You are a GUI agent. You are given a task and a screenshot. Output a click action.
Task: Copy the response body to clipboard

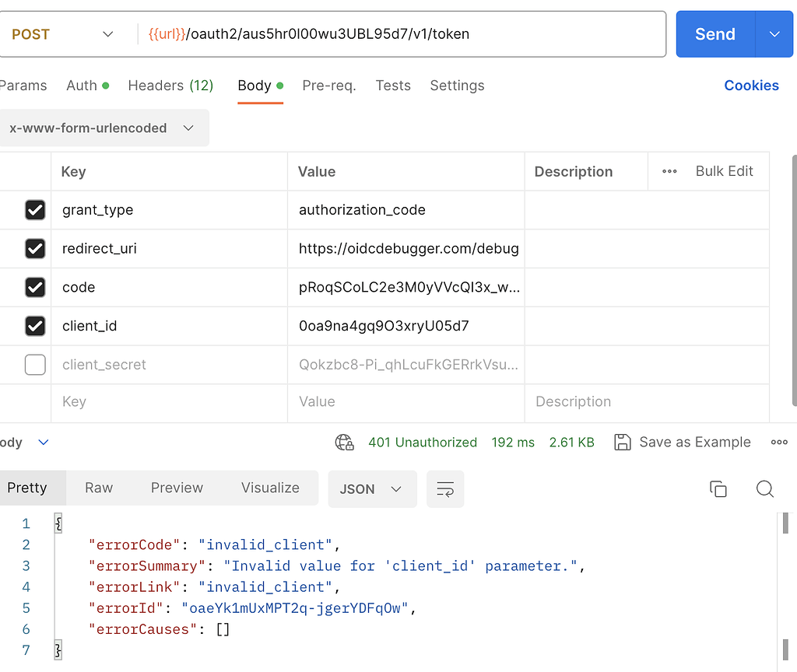click(x=718, y=488)
